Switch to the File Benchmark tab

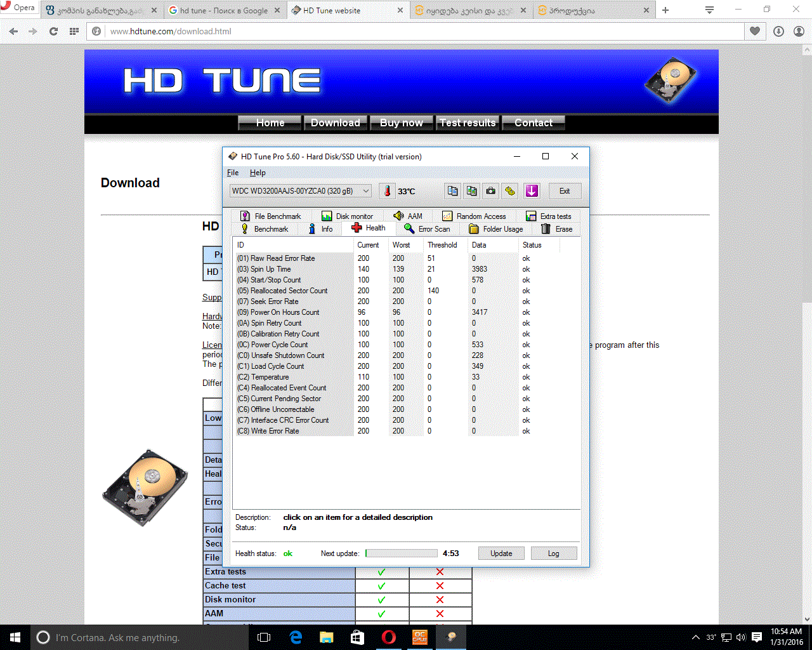(271, 216)
